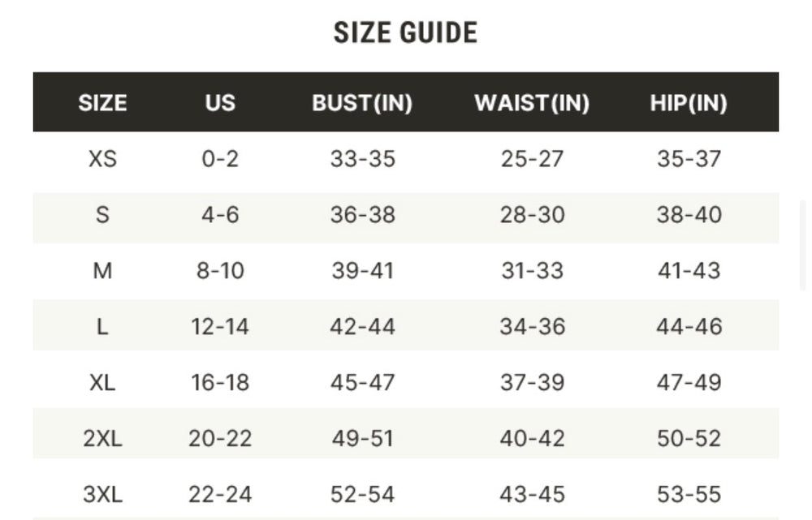This screenshot has height=520, width=812.
Task: Click bust measurement 49-51
Action: tap(362, 439)
